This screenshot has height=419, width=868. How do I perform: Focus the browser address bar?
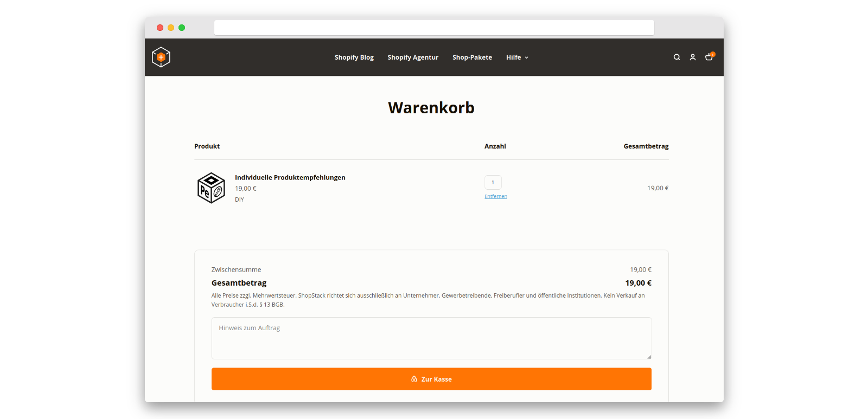tap(434, 28)
